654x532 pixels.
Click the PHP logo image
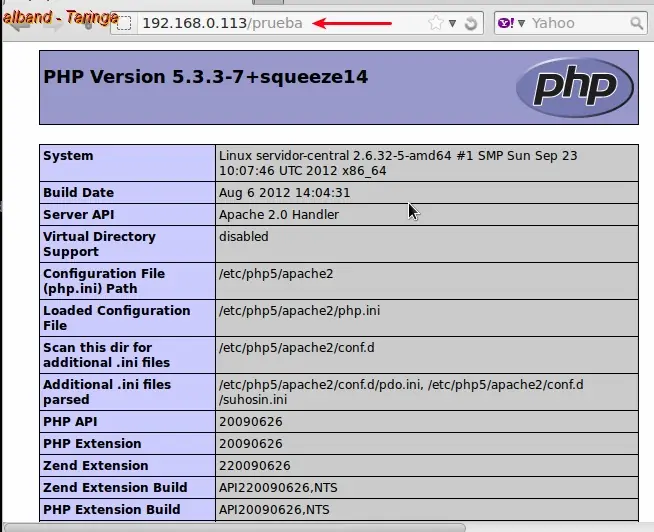(575, 87)
